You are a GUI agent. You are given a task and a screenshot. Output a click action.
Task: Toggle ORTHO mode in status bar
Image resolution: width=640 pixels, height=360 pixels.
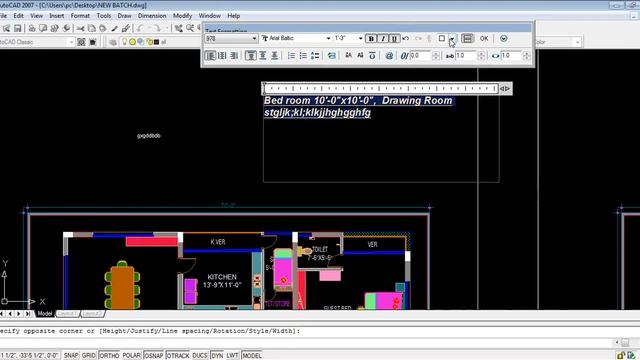point(109,356)
